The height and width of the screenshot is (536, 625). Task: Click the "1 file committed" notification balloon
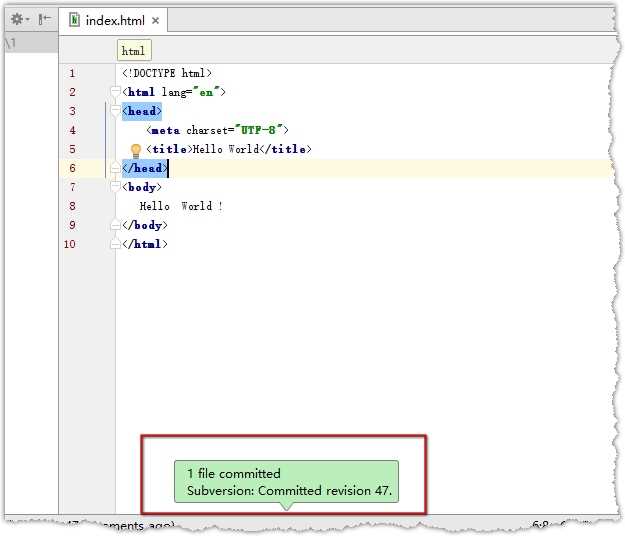pyautogui.click(x=286, y=481)
